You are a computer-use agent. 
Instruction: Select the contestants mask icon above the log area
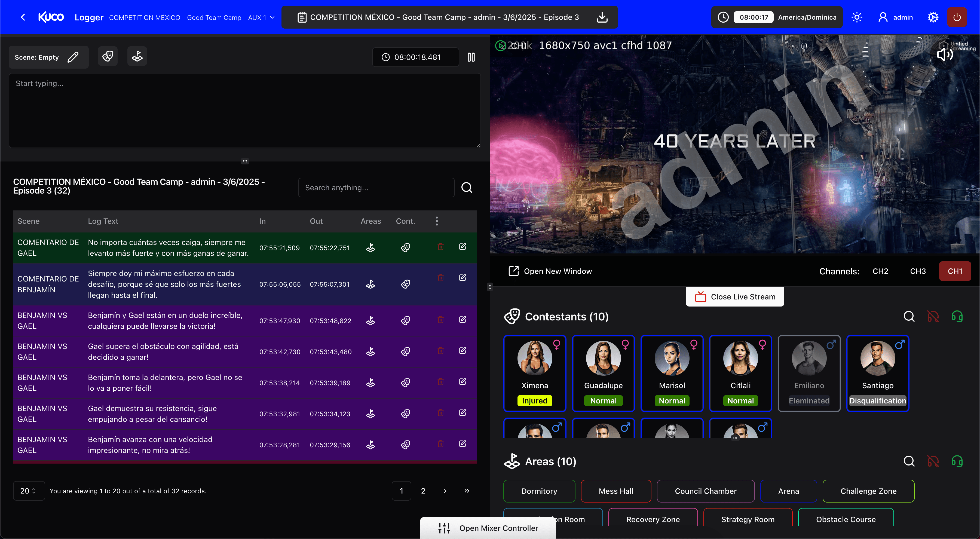(x=108, y=56)
